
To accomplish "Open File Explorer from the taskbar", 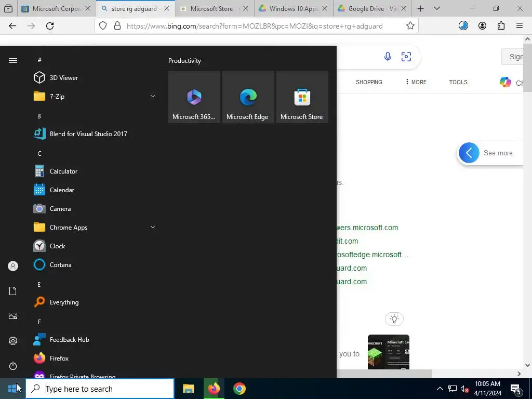I will click(188, 389).
